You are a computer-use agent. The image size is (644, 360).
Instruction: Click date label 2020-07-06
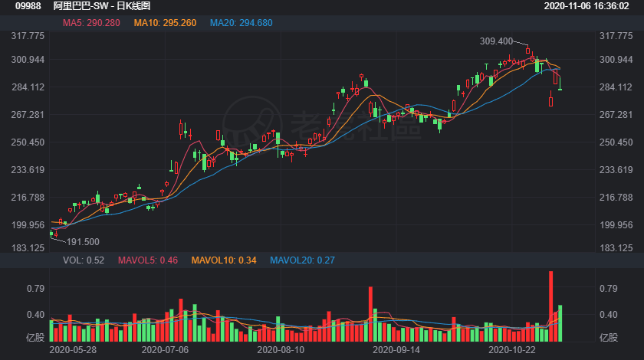pos(165,350)
